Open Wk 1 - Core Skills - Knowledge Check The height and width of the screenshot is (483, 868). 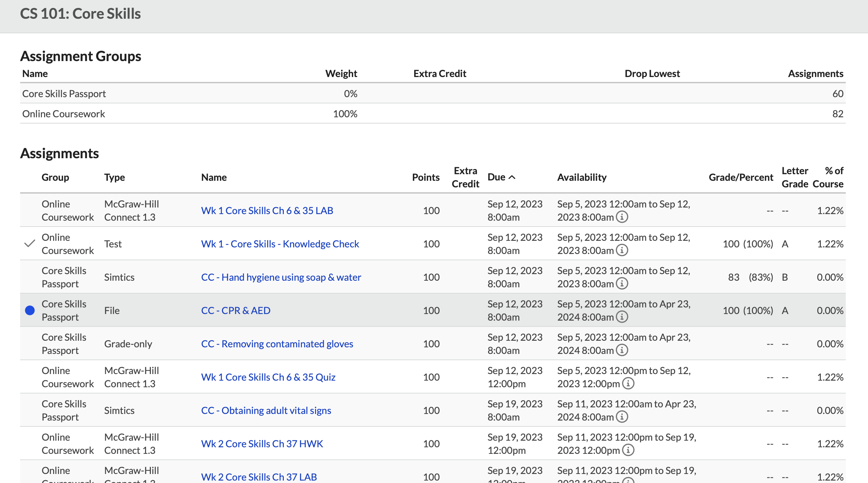[280, 244]
